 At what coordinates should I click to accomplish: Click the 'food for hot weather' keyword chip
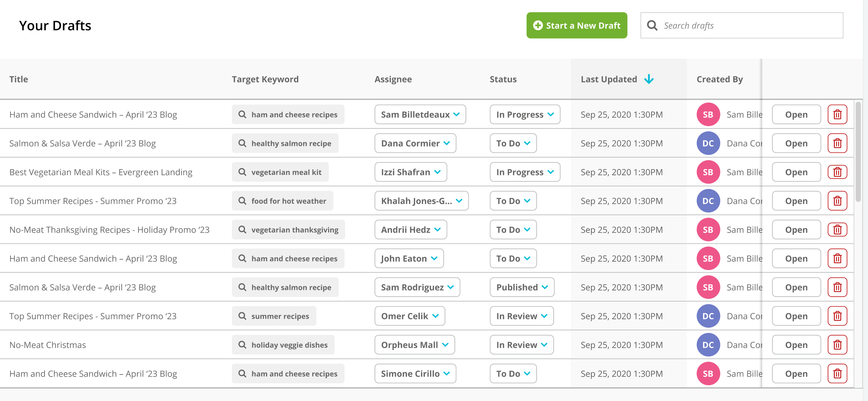point(282,201)
